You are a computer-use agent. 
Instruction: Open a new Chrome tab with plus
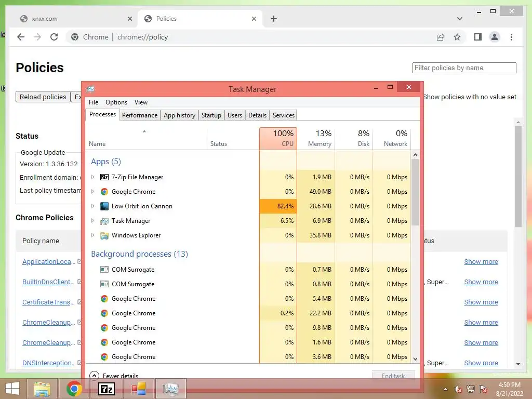[273, 19]
